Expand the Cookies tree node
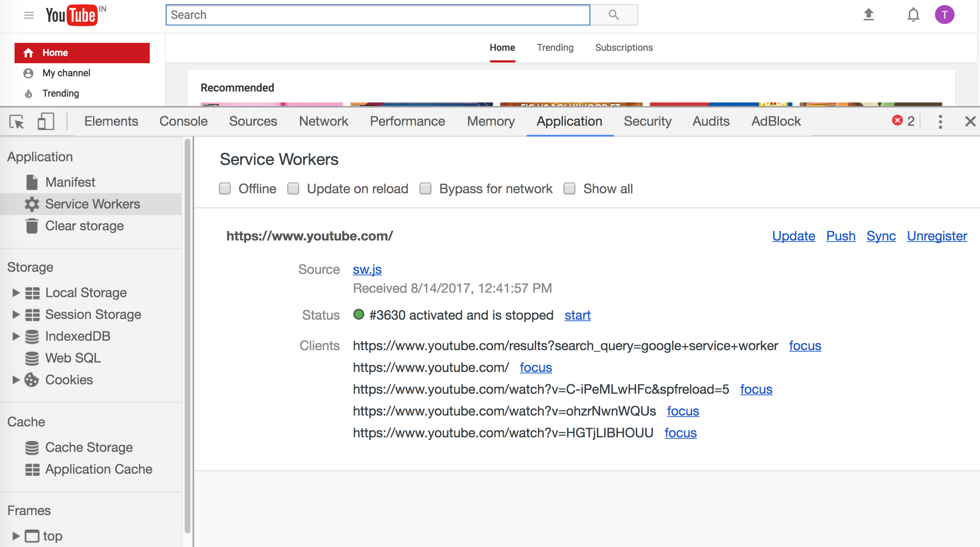980x547 pixels. coord(15,380)
